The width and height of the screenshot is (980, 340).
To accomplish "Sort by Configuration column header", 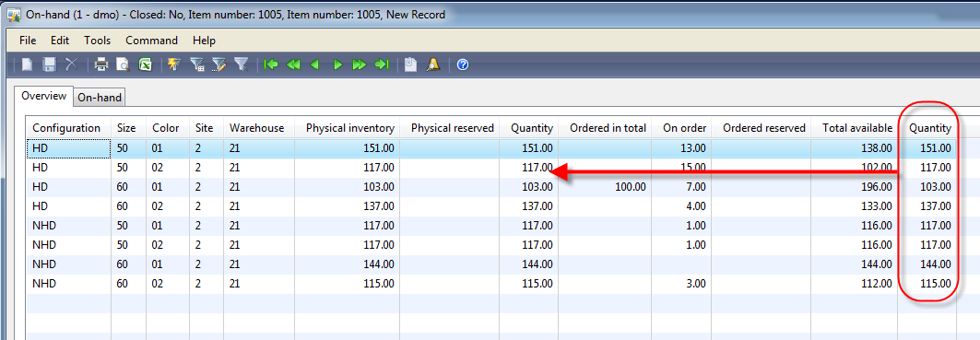I will pyautogui.click(x=69, y=128).
